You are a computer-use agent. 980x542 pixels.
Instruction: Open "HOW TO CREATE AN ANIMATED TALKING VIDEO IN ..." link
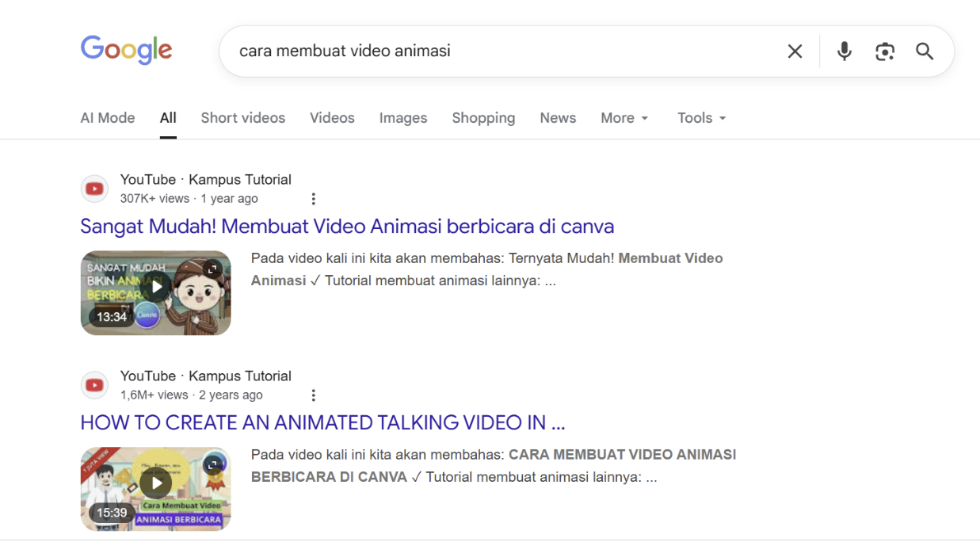coord(322,423)
